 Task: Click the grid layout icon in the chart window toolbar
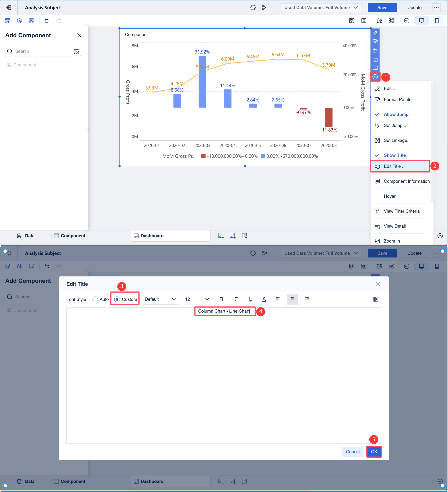(x=364, y=21)
